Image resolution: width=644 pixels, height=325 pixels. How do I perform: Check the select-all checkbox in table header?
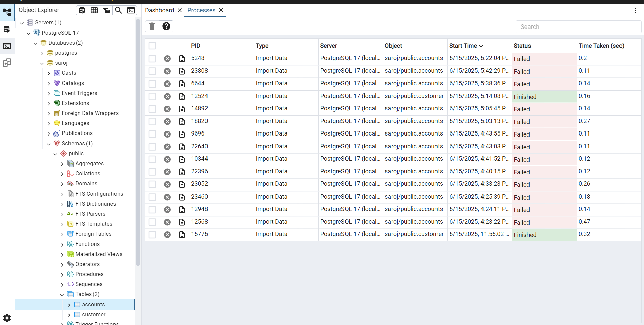point(152,46)
